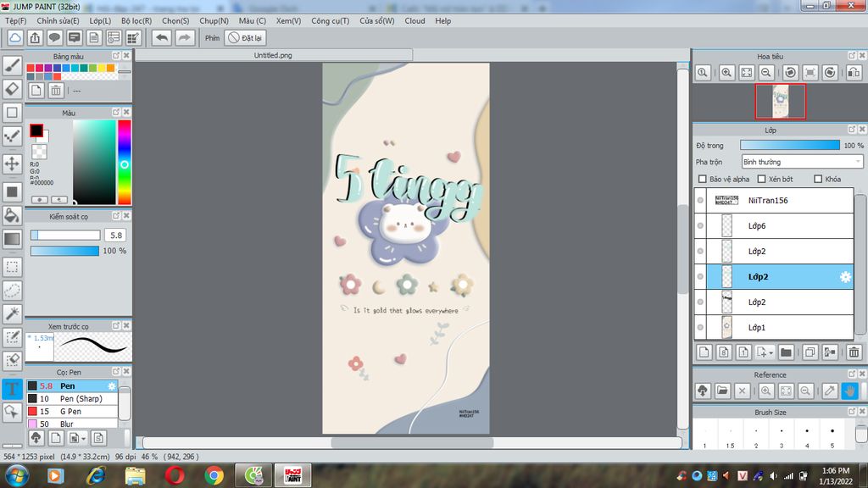Activate the Text tool
Image resolution: width=868 pixels, height=488 pixels.
point(12,388)
